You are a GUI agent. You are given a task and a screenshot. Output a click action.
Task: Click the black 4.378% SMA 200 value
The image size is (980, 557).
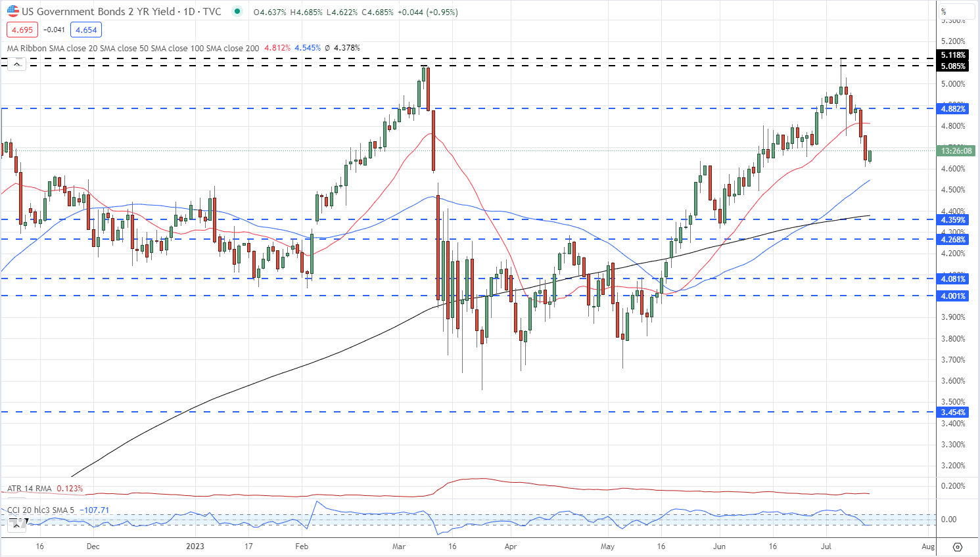pos(347,48)
